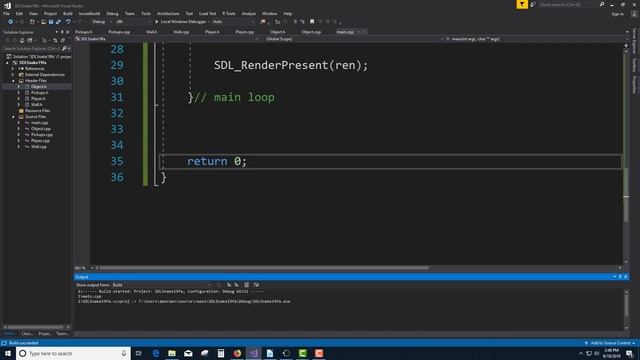Image resolution: width=640 pixels, height=360 pixels.
Task: Click the yellow notification flag icon
Action: 522,4
